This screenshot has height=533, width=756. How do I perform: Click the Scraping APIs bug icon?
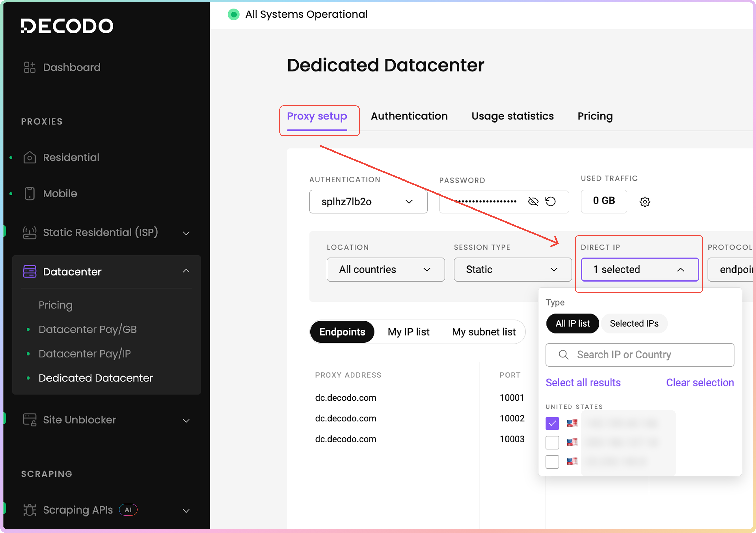point(29,510)
